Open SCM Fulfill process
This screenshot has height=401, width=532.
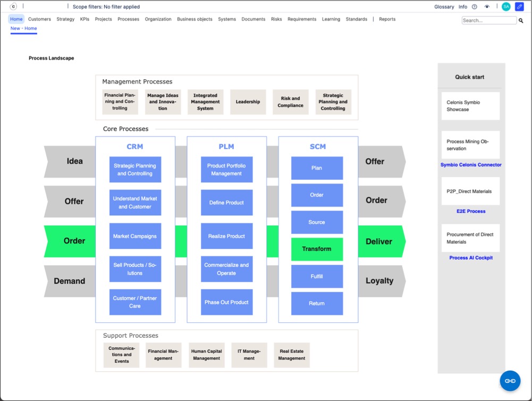317,277
